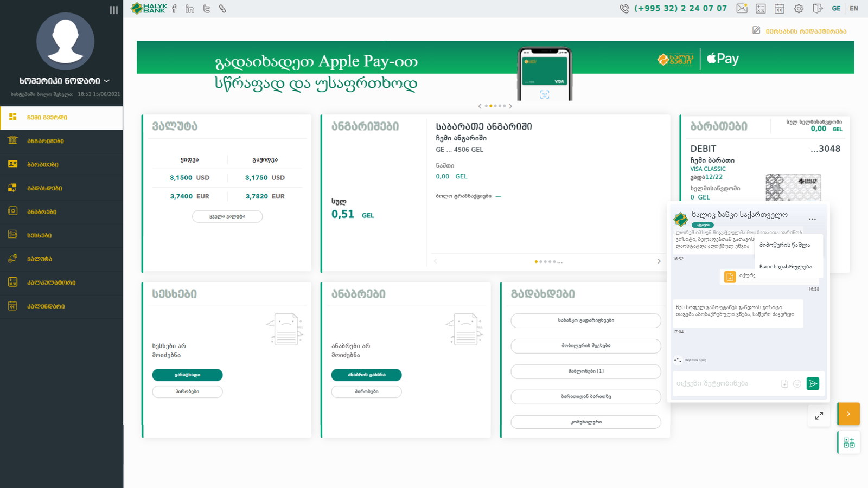Image resolution: width=868 pixels, height=488 pixels.
Task: Click the debit card thumbnail image
Action: point(793,188)
